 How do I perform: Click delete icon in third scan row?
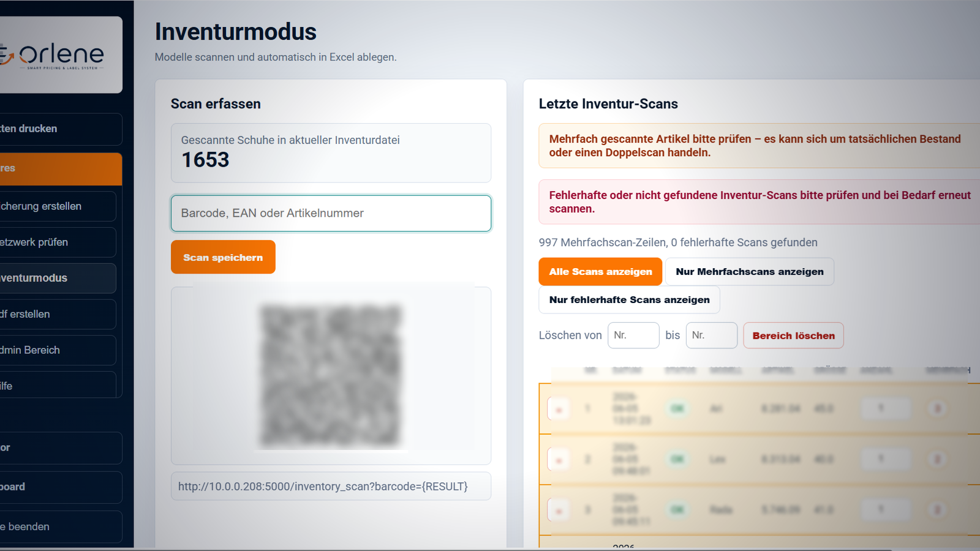pos(559,510)
